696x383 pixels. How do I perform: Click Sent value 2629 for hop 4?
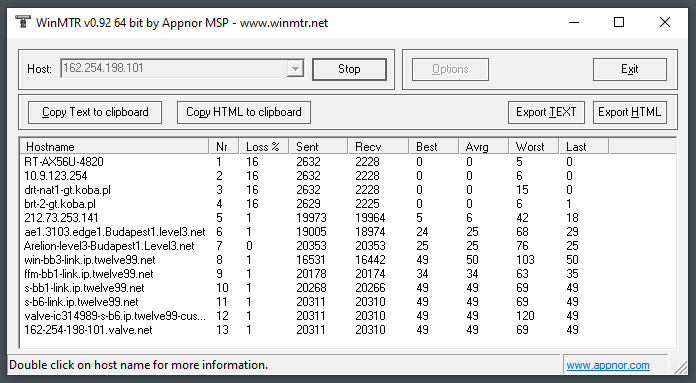tap(308, 204)
